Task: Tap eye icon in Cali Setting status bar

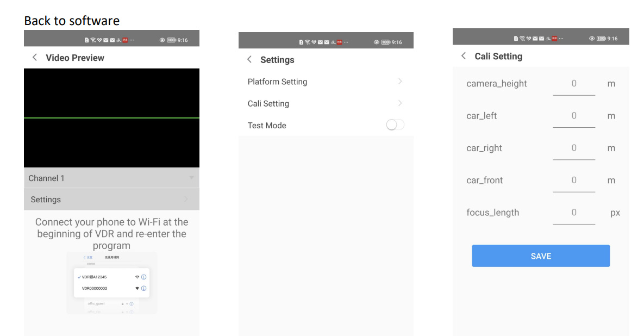Action: point(592,39)
